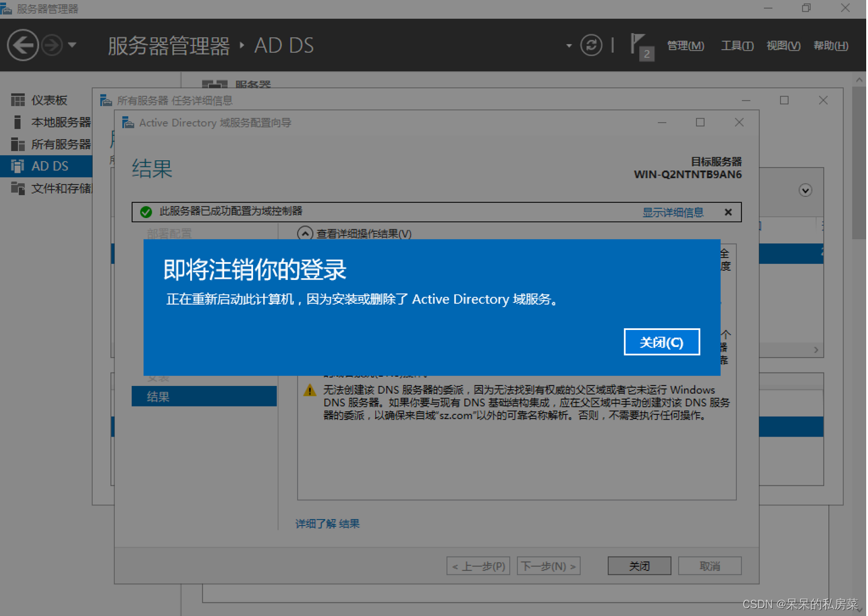Collapse 查看详细操作结果(V) section

click(x=305, y=234)
